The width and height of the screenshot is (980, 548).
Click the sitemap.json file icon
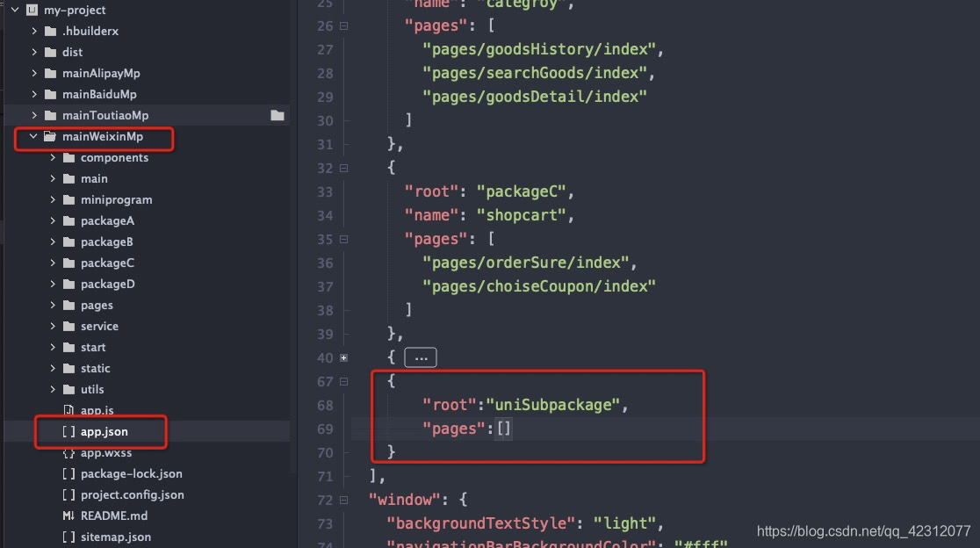(68, 537)
